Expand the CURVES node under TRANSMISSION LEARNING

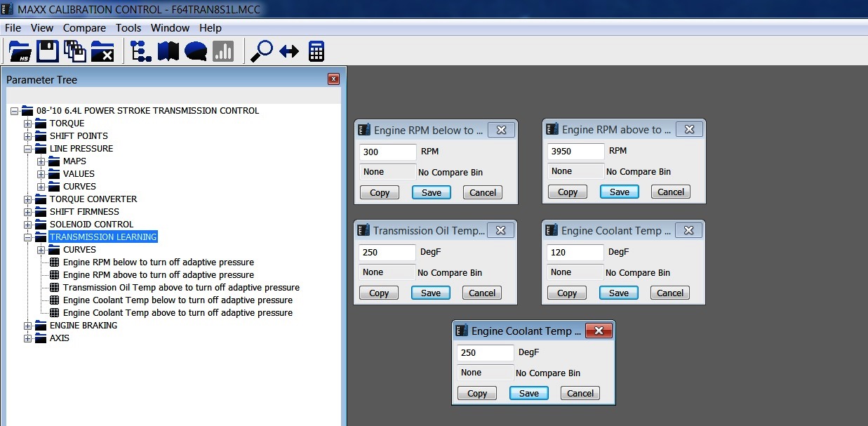(41, 250)
